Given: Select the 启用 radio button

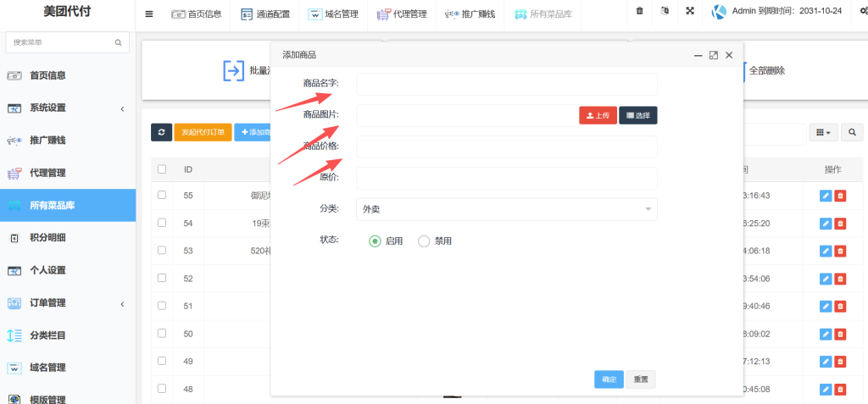Looking at the screenshot, I should pyautogui.click(x=375, y=241).
